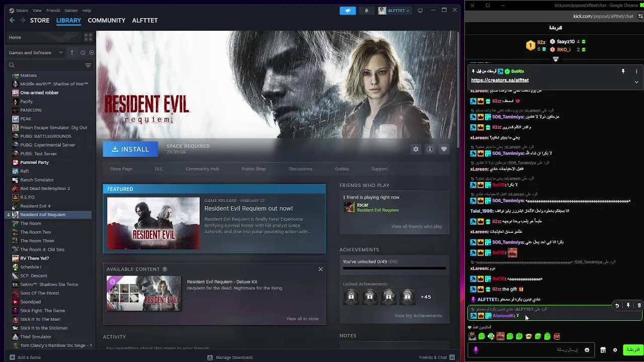Screen dimensions: 644x362
Task: Open the Support link
Action: 379,169
